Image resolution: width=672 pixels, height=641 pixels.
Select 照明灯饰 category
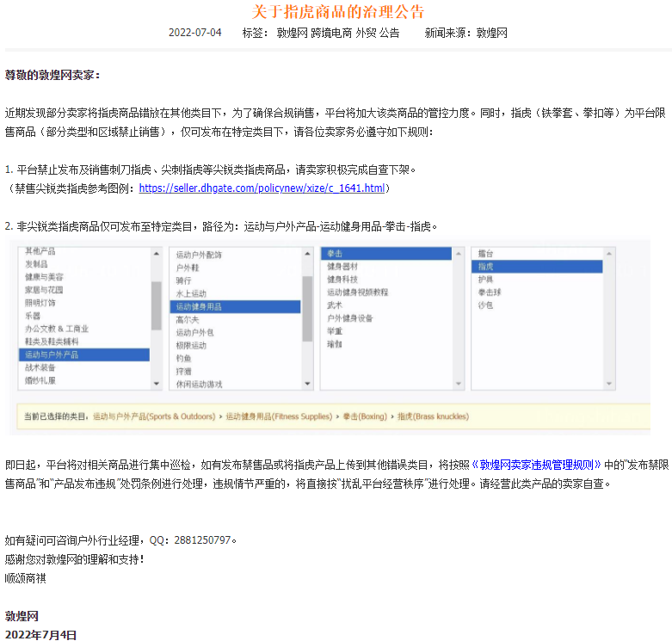coord(40,303)
